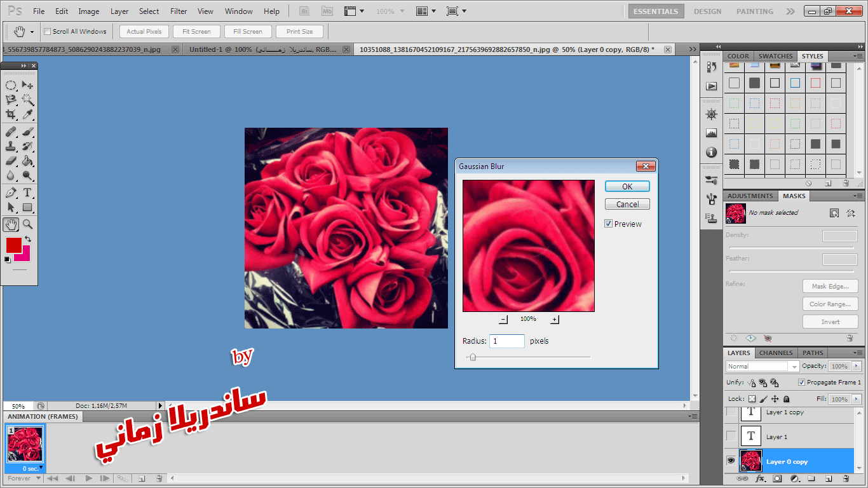Select the Brush tool
The height and width of the screenshot is (488, 868).
coord(27,132)
